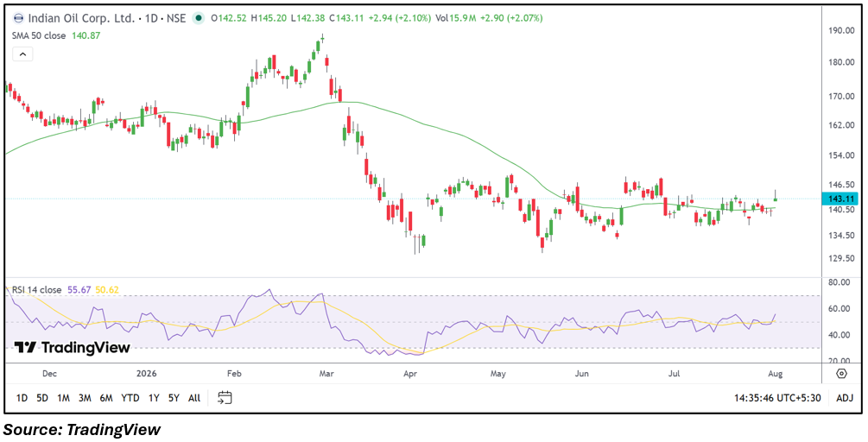Click the SMA value 140.87
The height and width of the screenshot is (442, 868).
click(x=86, y=35)
